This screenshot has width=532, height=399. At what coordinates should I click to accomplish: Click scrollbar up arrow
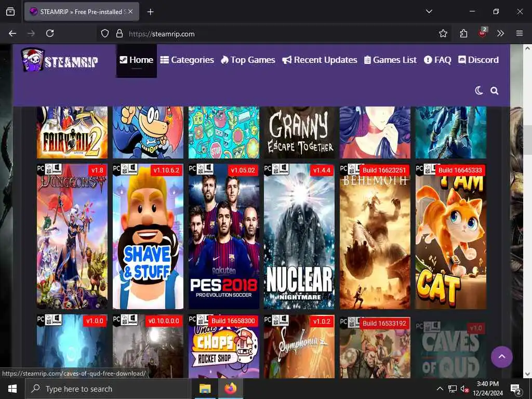click(x=527, y=48)
